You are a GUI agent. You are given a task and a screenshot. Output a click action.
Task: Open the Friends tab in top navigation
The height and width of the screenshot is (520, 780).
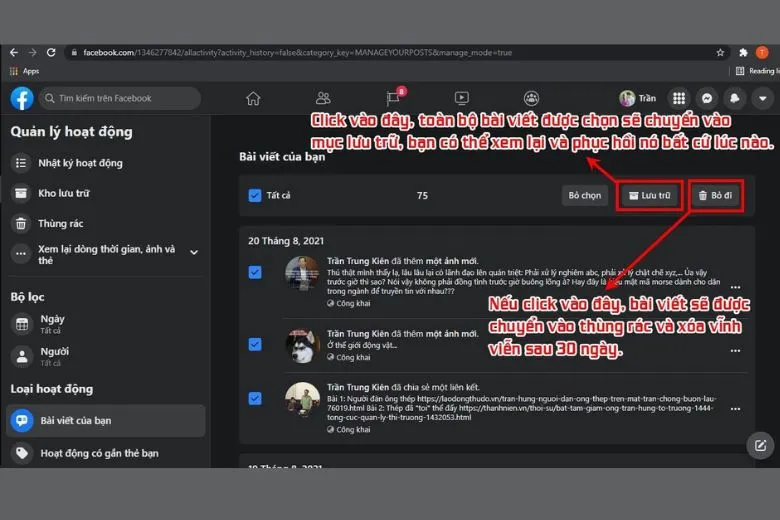coord(323,98)
